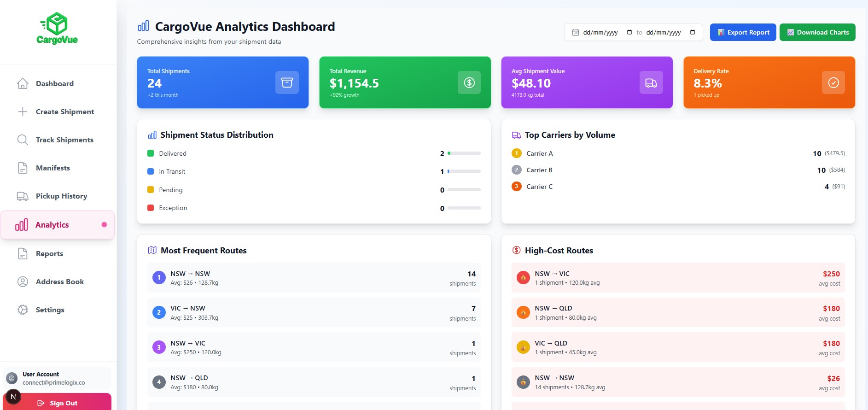This screenshot has width=868, height=410.
Task: Click the NSW → VIC high-cost route fire icon
Action: [x=523, y=277]
